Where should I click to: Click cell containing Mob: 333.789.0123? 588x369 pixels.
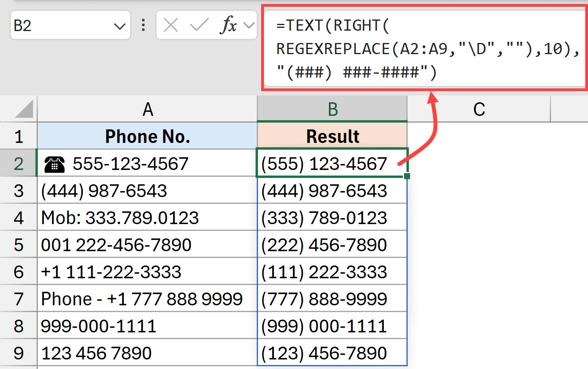pos(147,218)
